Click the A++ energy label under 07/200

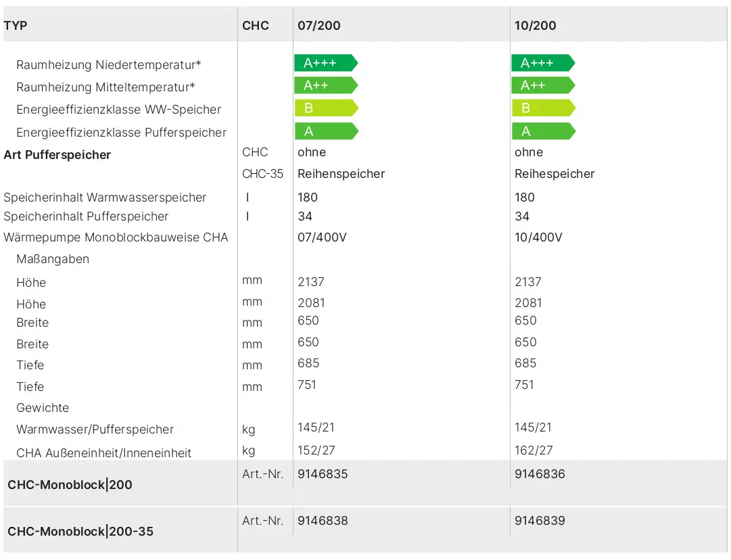pos(326,85)
